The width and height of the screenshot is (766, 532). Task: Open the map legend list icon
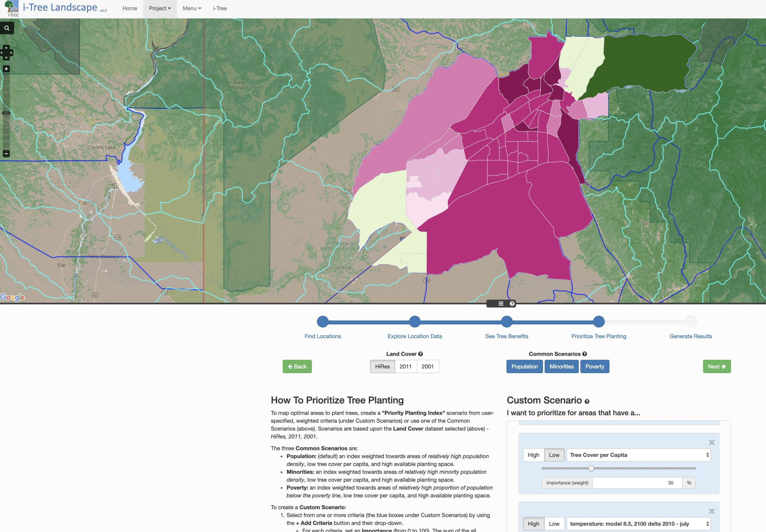tap(501, 304)
